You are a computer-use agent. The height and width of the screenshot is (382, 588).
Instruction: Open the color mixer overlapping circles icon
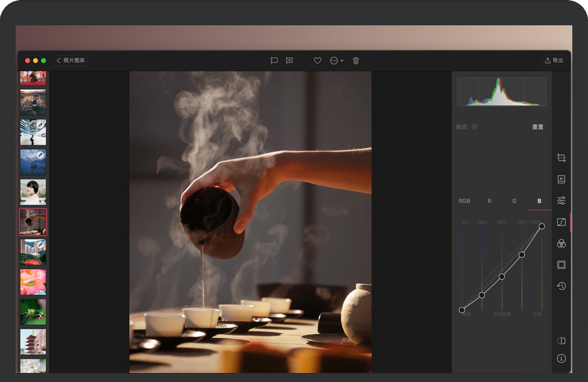561,243
